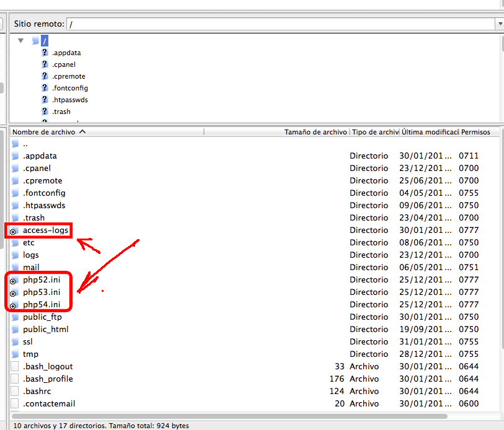Click the logs folder icon
This screenshot has width=504, height=430.
(x=15, y=255)
